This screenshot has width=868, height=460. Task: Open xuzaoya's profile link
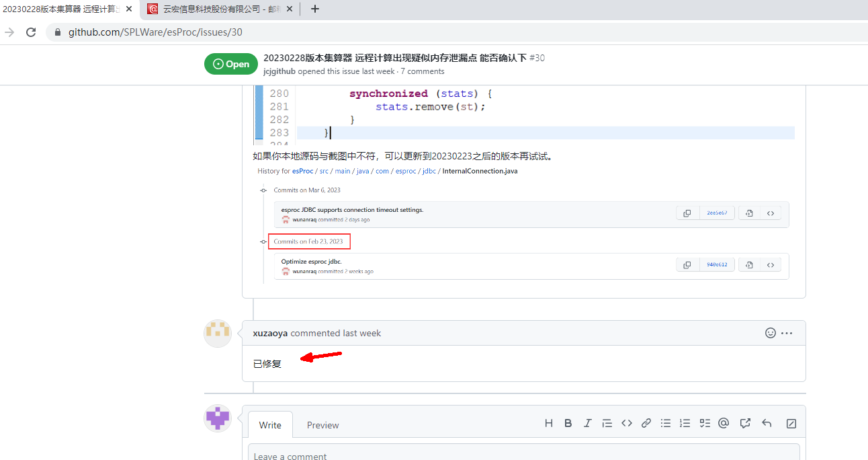point(270,333)
